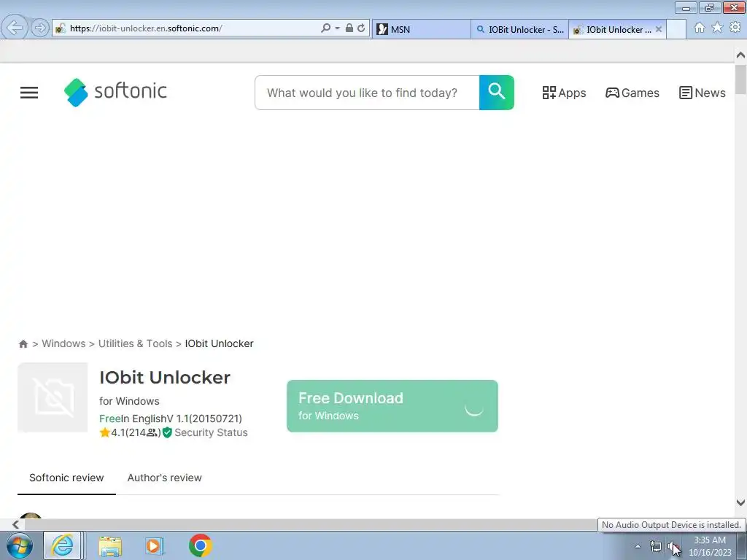Click the volume speaker tray icon

672,547
